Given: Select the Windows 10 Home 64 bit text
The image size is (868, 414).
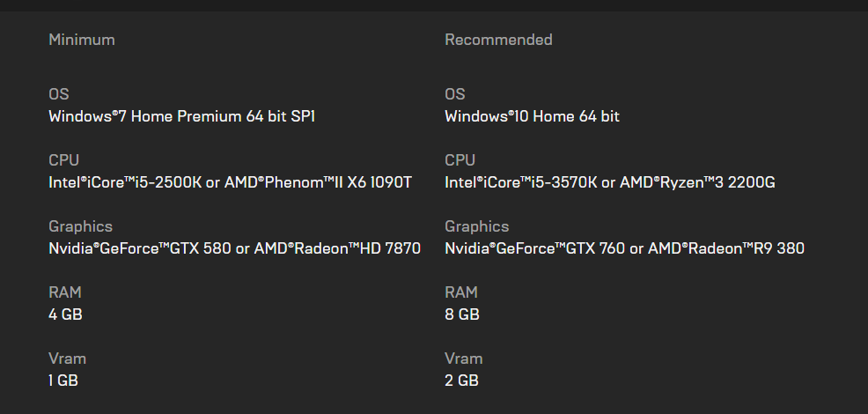Looking at the screenshot, I should (x=532, y=116).
